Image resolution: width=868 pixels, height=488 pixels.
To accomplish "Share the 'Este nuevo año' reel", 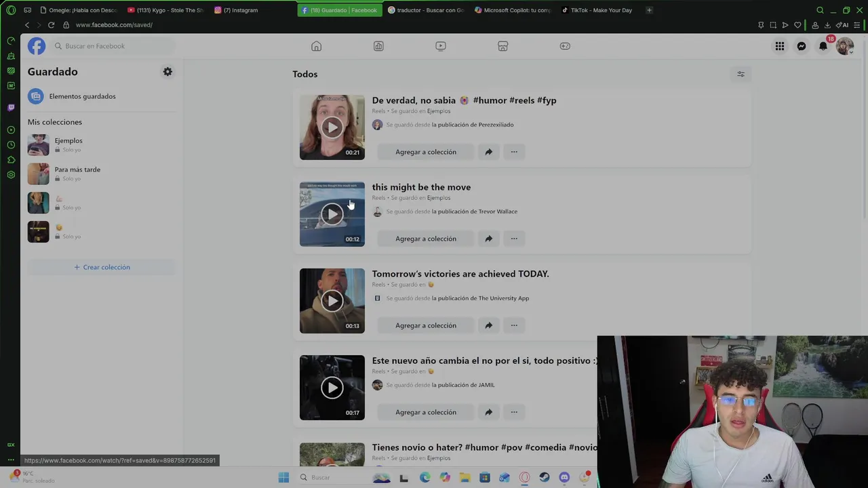I will [x=488, y=412].
